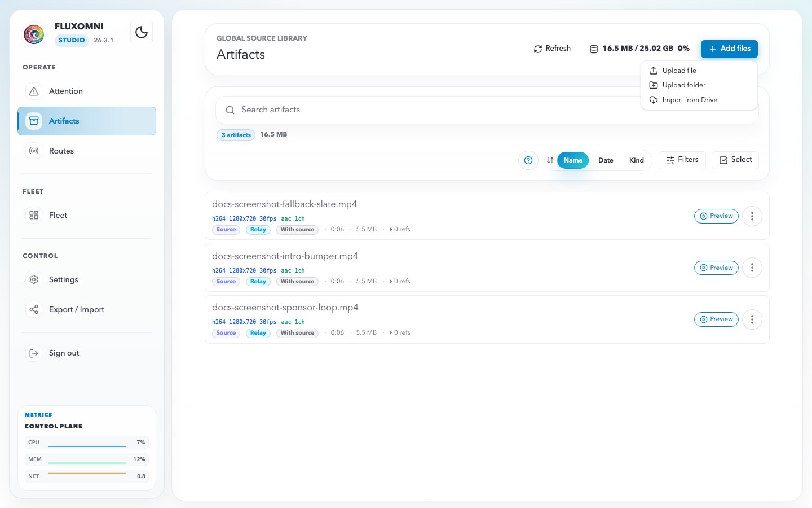
Task: Expand refs for intro-bumper.mp4
Action: (400, 281)
